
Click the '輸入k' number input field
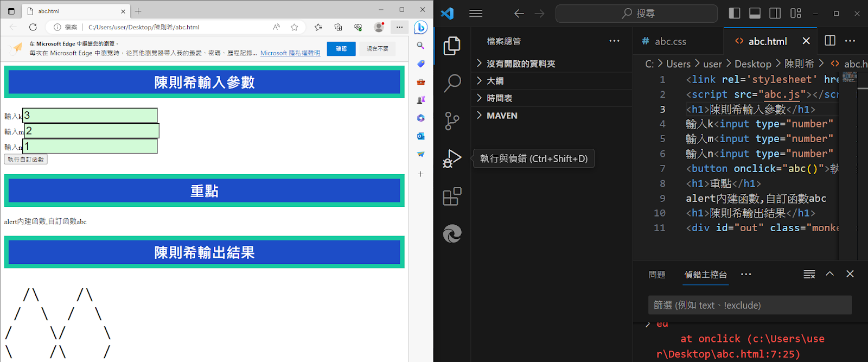click(90, 115)
